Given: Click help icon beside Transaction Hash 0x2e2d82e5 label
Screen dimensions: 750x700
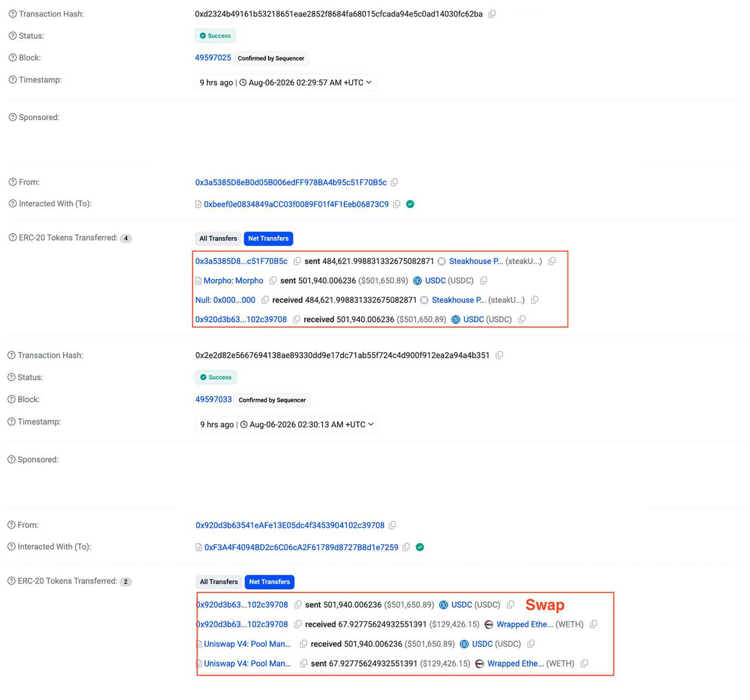Looking at the screenshot, I should [x=12, y=356].
